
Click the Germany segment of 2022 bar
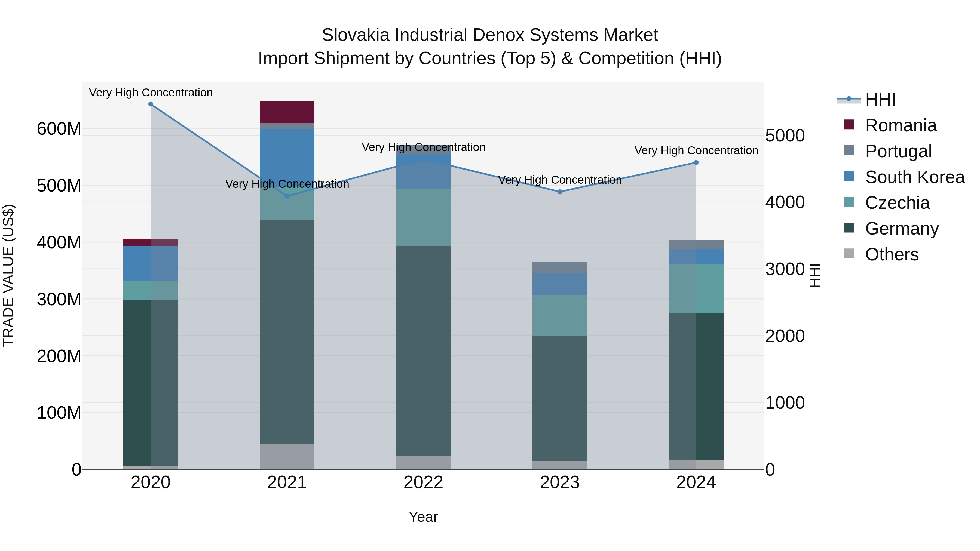click(423, 351)
